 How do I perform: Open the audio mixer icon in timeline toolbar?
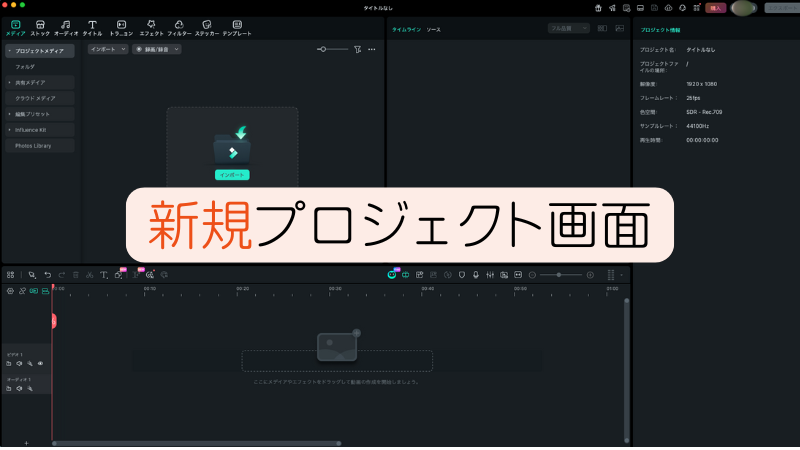tap(490, 274)
